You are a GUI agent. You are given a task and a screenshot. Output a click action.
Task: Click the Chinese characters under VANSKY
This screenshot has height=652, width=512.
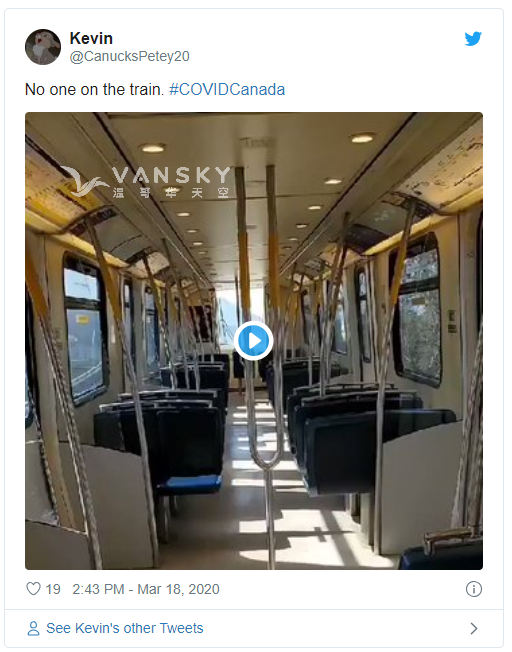[171, 193]
